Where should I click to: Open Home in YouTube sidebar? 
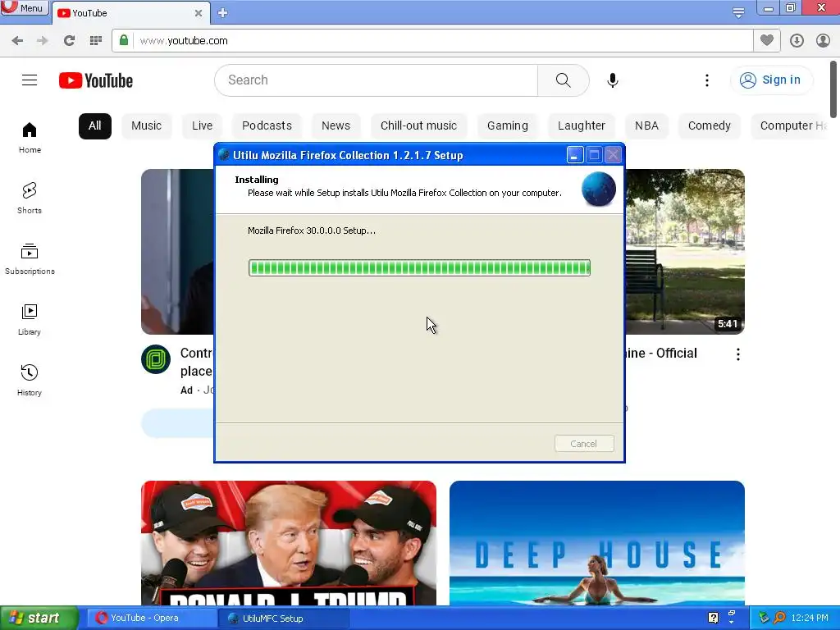(30, 138)
